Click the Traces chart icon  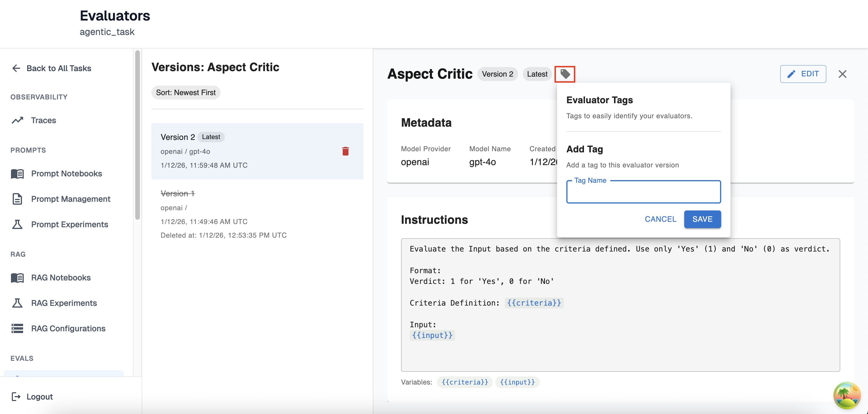click(18, 120)
